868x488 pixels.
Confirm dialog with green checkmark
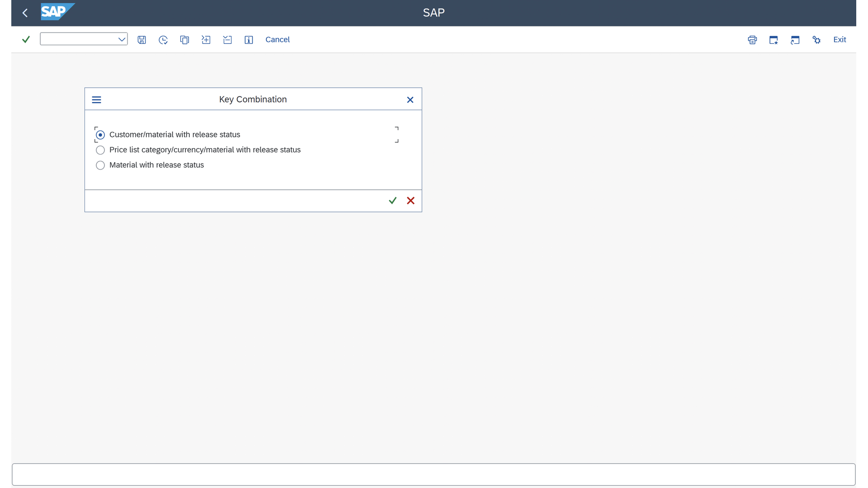[392, 201]
